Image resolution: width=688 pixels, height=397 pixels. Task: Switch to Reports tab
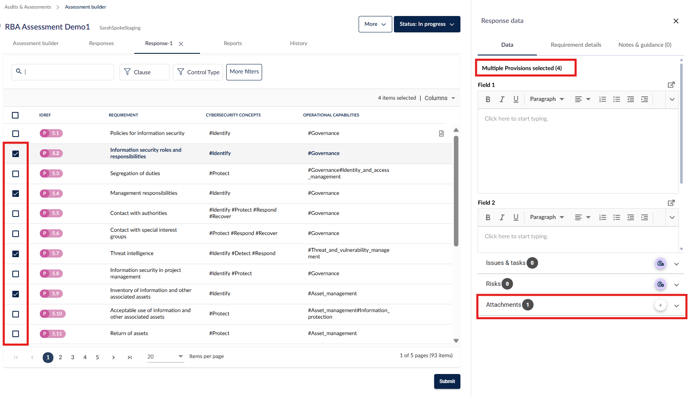(233, 43)
